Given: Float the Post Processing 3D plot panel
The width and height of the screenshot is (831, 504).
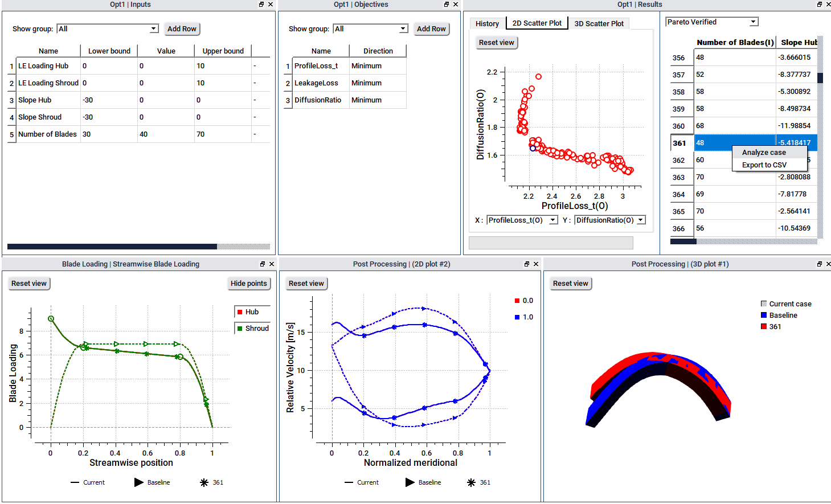Looking at the screenshot, I should tap(820, 264).
